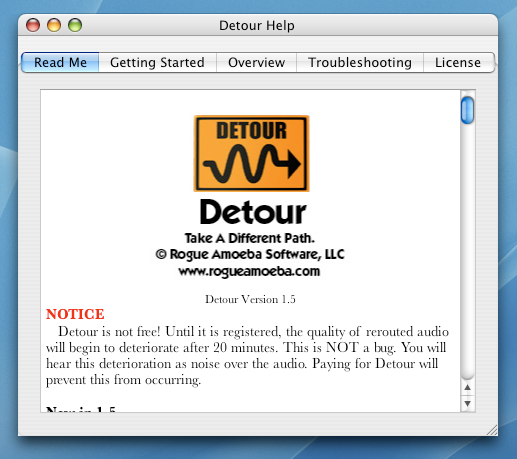The width and height of the screenshot is (517, 459).
Task: Click the green zoom window button
Action: coord(75,25)
